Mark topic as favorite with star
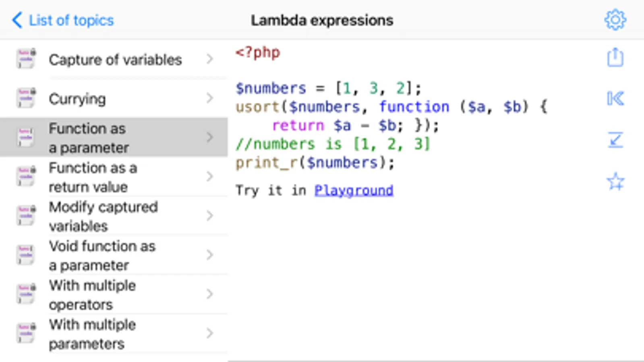 [615, 181]
